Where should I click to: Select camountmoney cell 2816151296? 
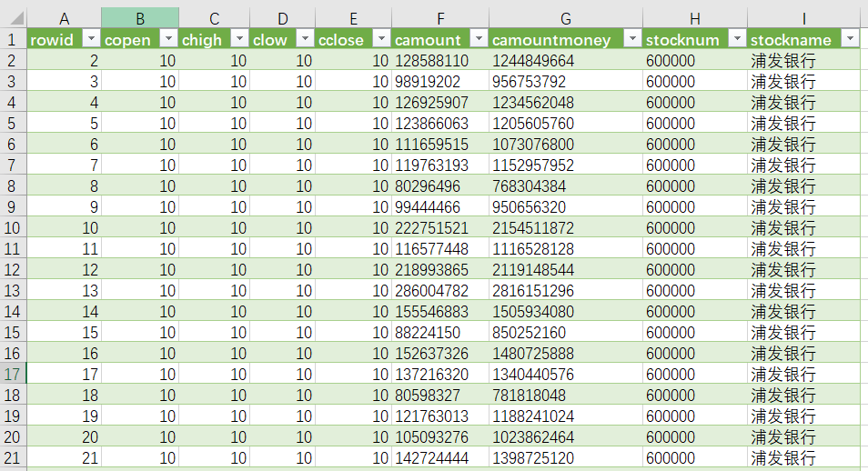tap(566, 291)
